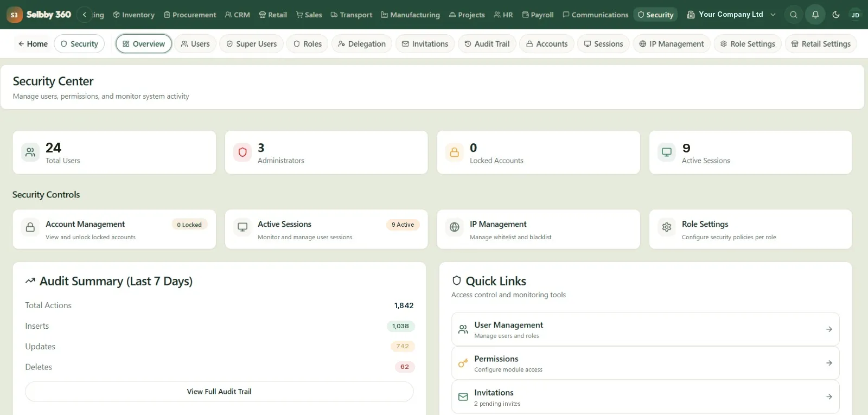Go to the Communications module
This screenshot has width=868, height=415.
[x=595, y=15]
